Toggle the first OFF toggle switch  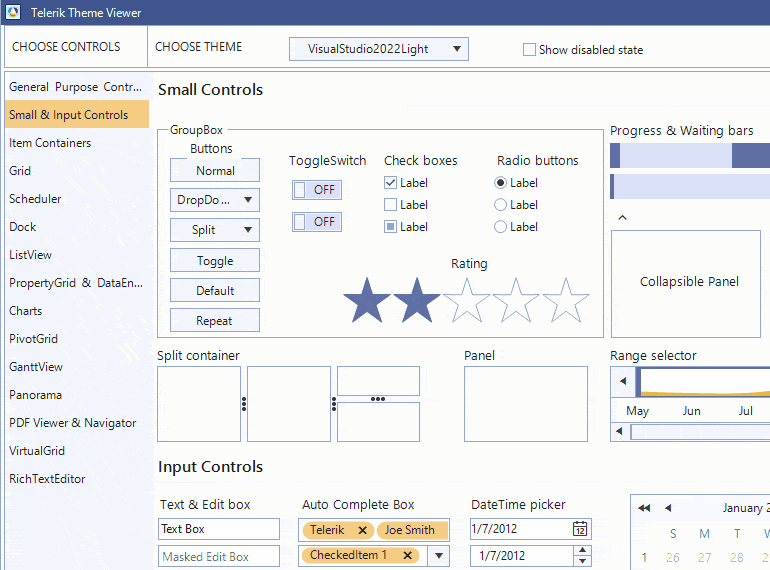pyautogui.click(x=317, y=190)
